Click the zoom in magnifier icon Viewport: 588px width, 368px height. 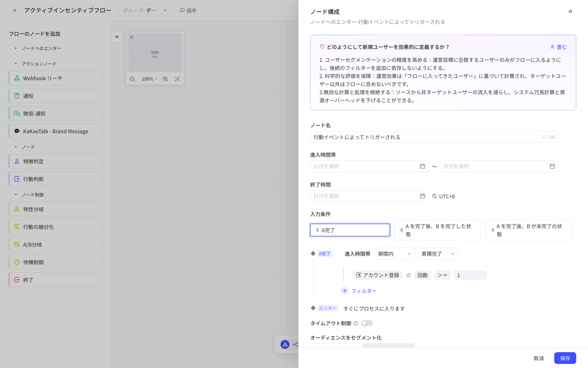165,79
